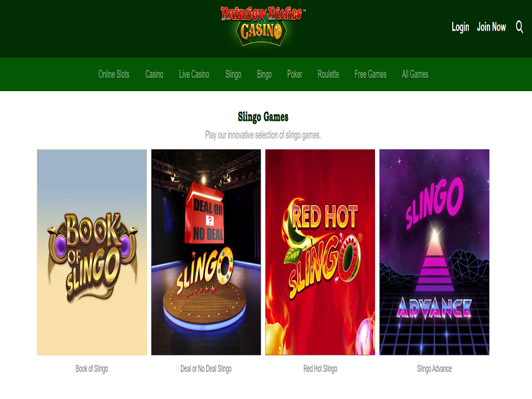Open the search magnifier icon
Image resolution: width=532 pixels, height=399 pixels.
(x=519, y=27)
